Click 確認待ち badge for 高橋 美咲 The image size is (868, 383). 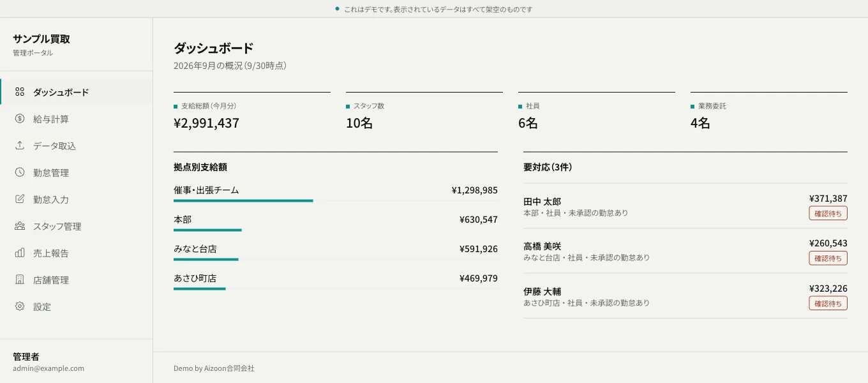(828, 258)
